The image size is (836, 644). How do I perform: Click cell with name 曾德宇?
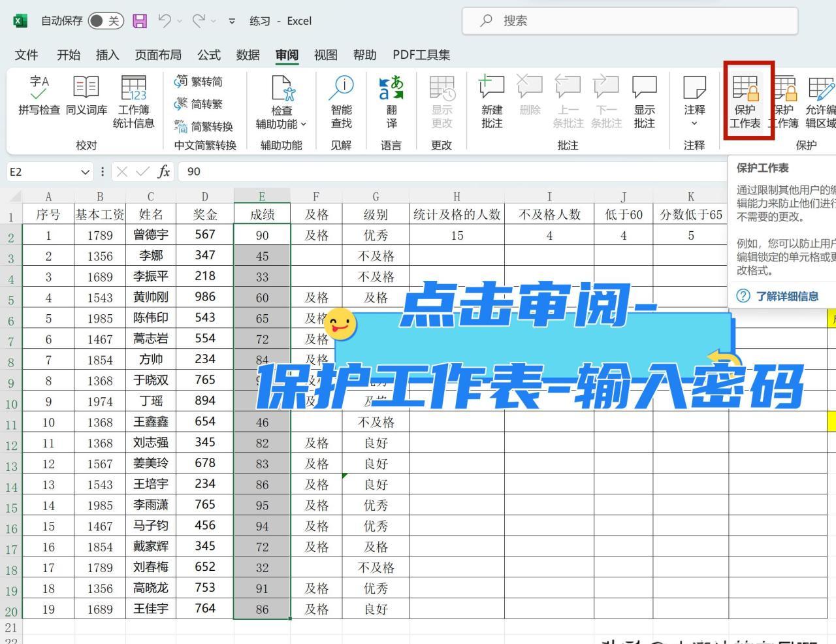click(x=151, y=235)
